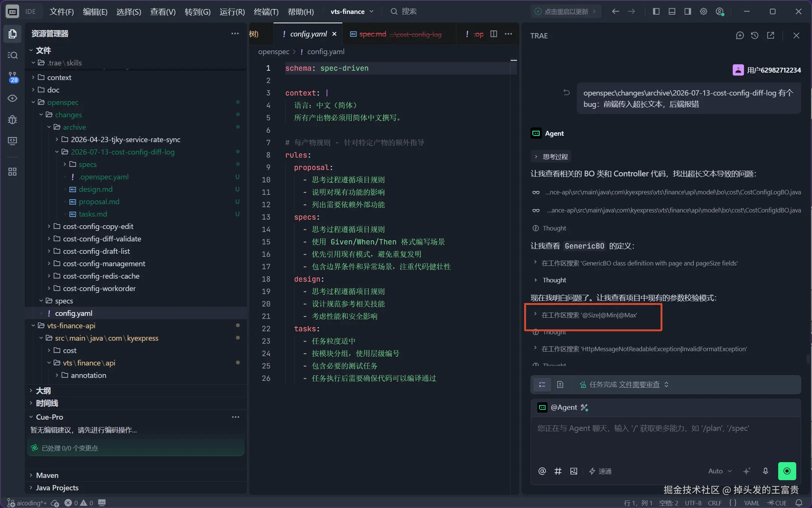Click the split editor icon
Screen dimensions: 812x508
(494, 34)
